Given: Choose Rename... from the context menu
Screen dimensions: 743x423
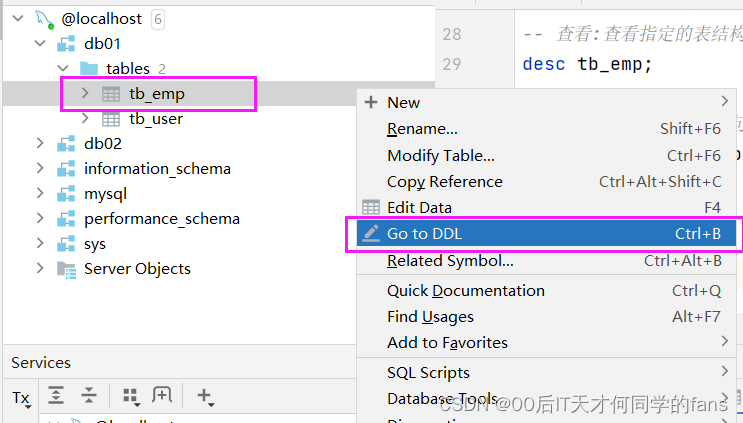Looking at the screenshot, I should (x=546, y=128).
